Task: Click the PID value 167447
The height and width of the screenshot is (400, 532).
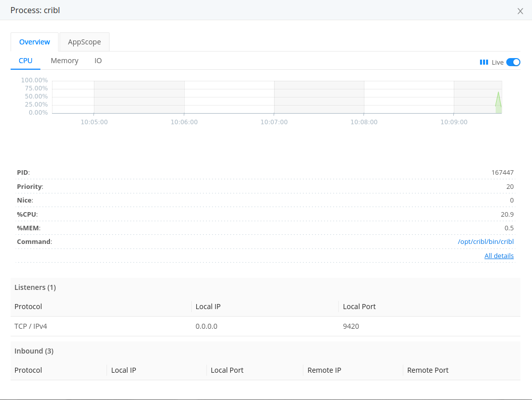Action: click(503, 172)
